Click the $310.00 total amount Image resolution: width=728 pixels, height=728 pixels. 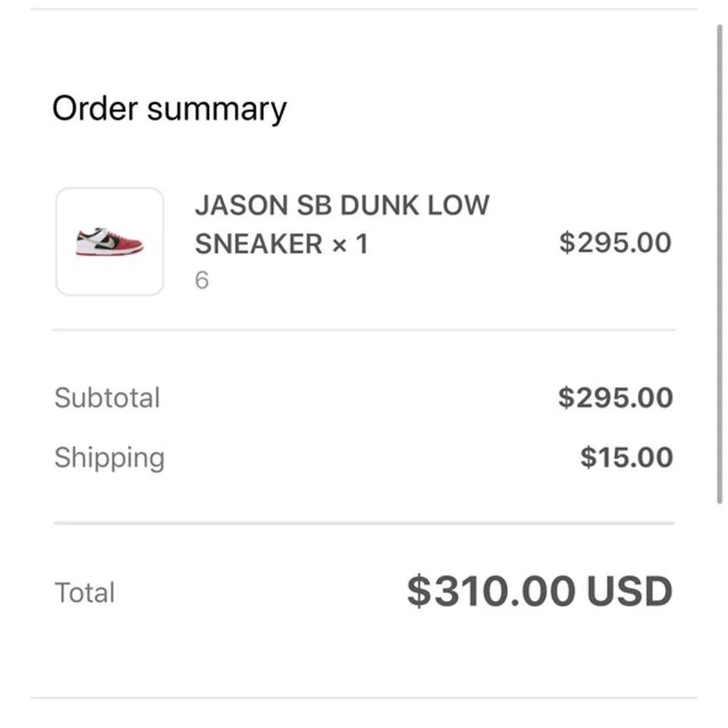coord(491,591)
